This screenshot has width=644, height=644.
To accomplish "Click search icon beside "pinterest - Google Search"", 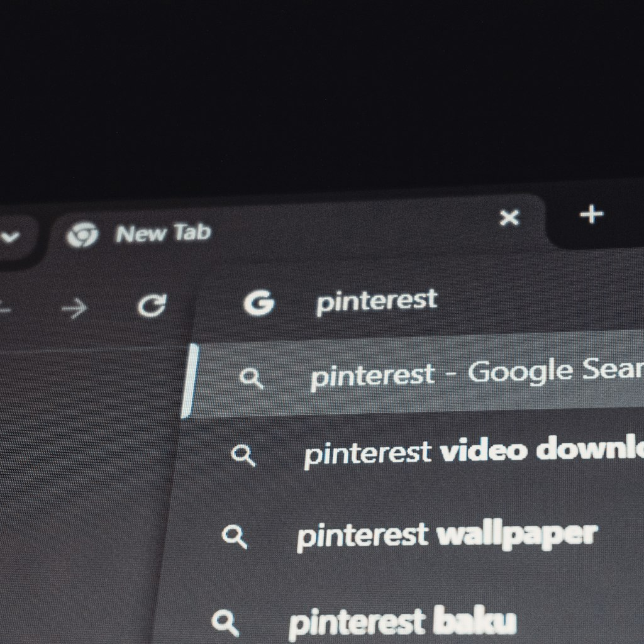I will [252, 378].
